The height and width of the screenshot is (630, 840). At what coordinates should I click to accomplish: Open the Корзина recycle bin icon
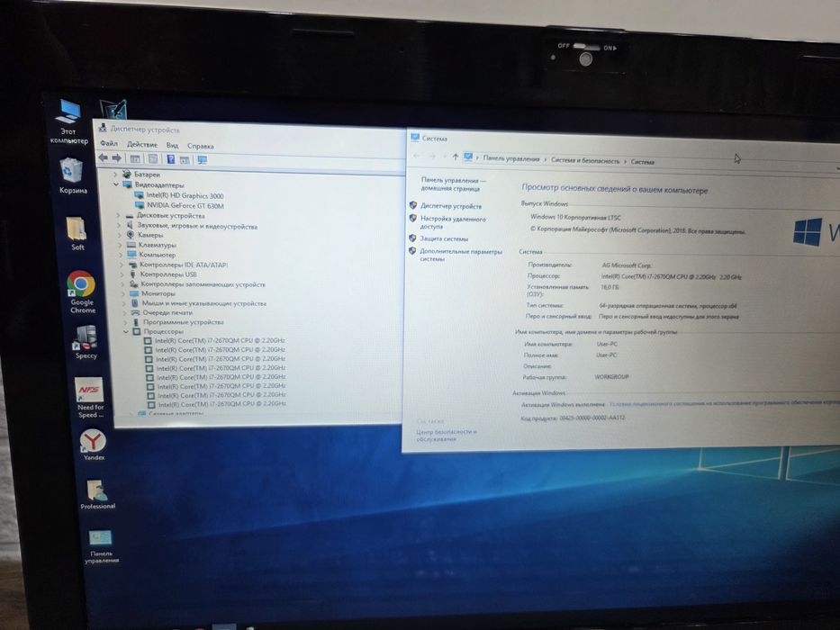tap(72, 175)
